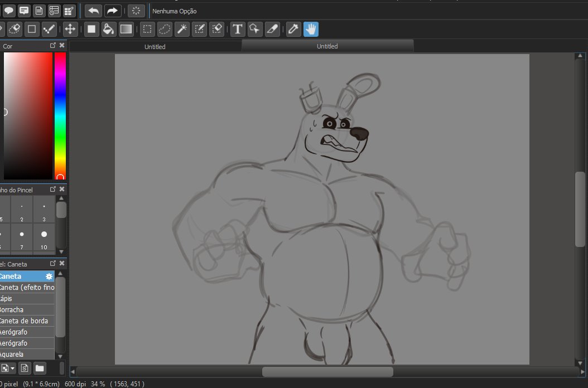Click the 34 % zoom status text
Viewport: 588px width, 388px height.
click(98, 384)
